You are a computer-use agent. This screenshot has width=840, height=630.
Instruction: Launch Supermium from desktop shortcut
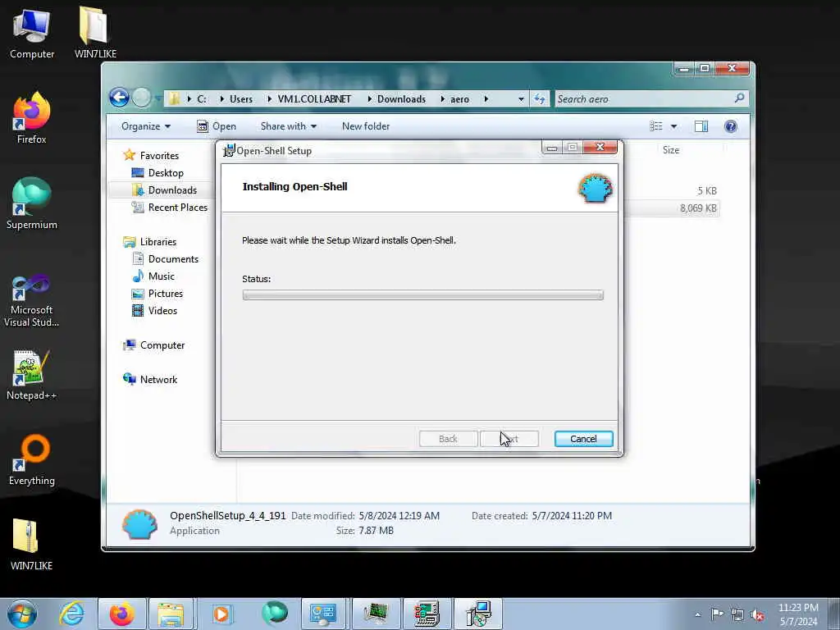click(32, 203)
